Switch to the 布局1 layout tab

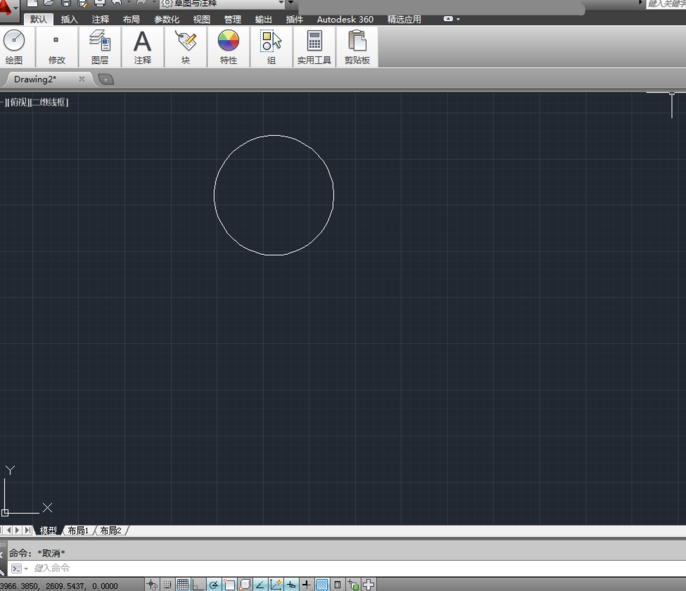point(78,531)
